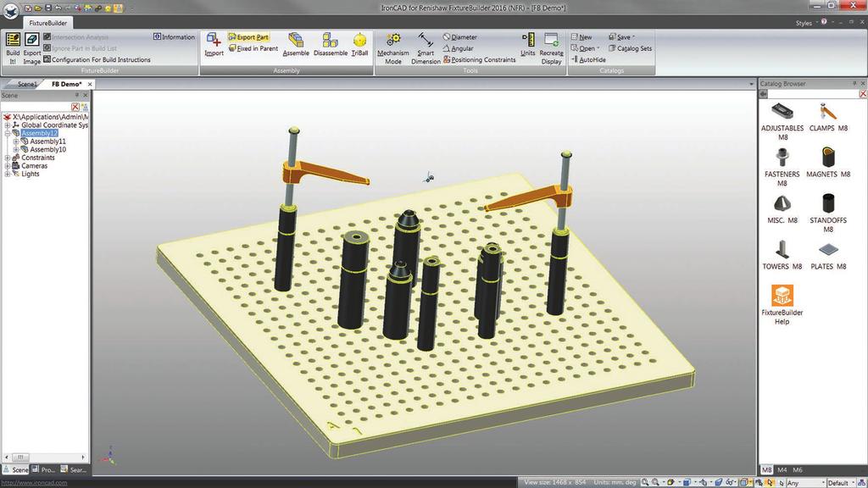Open the Units settings

click(x=527, y=44)
